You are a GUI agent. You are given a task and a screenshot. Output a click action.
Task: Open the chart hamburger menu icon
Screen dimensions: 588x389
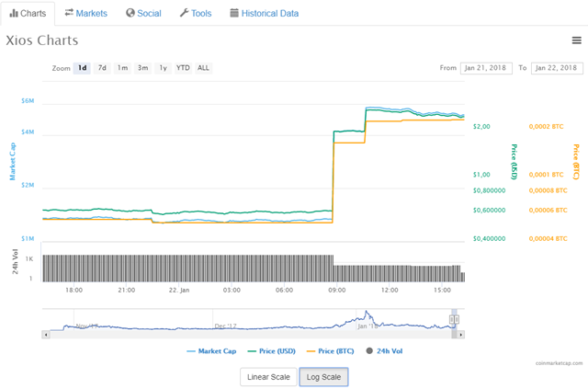[576, 40]
